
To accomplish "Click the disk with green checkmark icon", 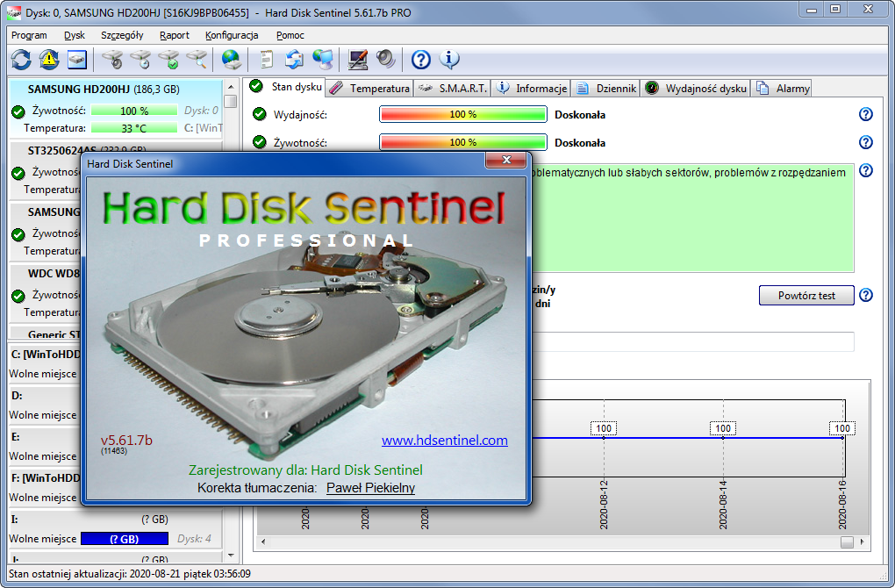I will click(x=169, y=60).
